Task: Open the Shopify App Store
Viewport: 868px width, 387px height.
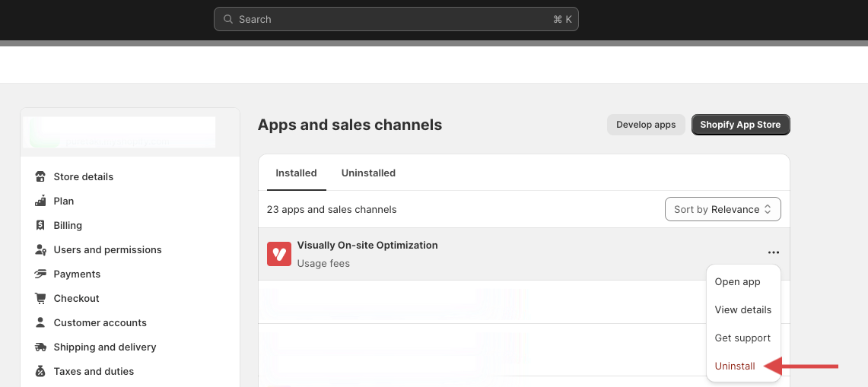Action: (x=741, y=125)
